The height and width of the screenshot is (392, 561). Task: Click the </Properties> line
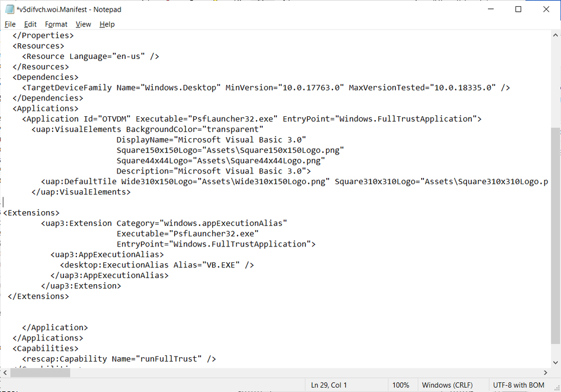pyautogui.click(x=43, y=35)
